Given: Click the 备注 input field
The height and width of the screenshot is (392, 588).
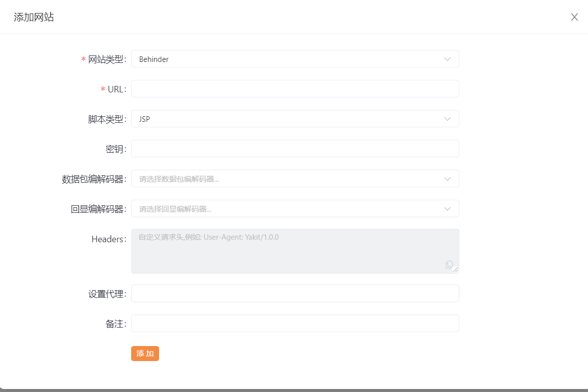Looking at the screenshot, I should (x=294, y=323).
